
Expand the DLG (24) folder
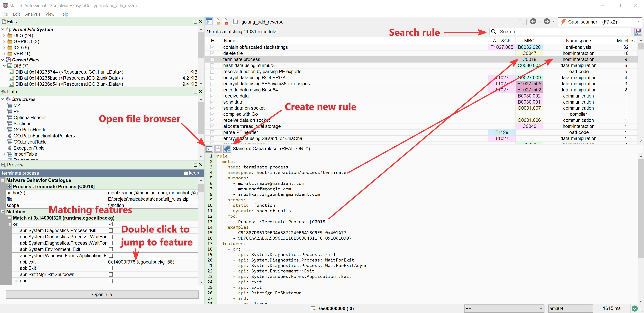tap(4, 35)
